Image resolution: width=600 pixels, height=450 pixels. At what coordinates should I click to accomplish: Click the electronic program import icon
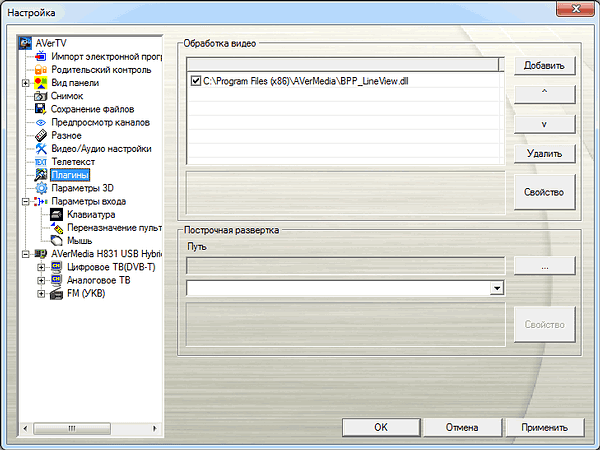pyautogui.click(x=41, y=57)
